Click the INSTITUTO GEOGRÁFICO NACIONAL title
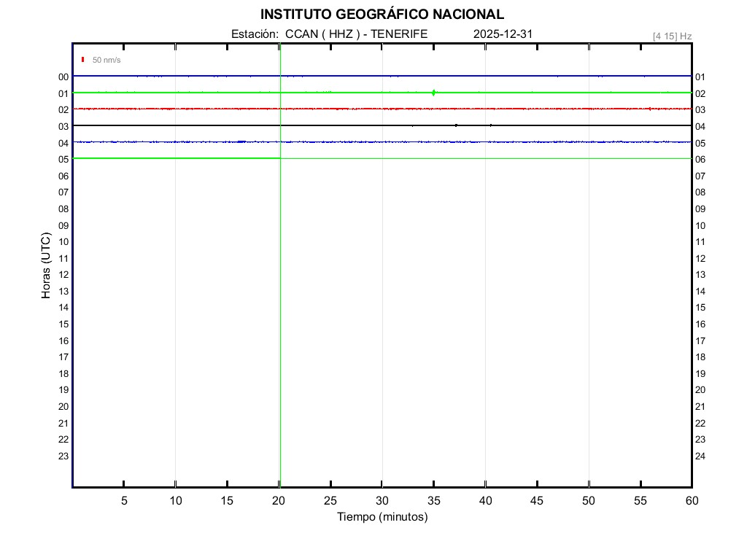 click(382, 15)
